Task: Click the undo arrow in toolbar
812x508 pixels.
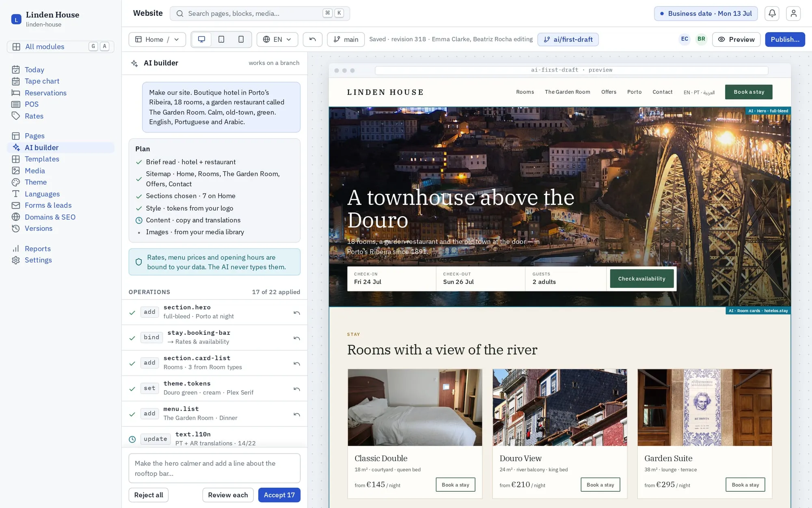Action: click(x=313, y=39)
